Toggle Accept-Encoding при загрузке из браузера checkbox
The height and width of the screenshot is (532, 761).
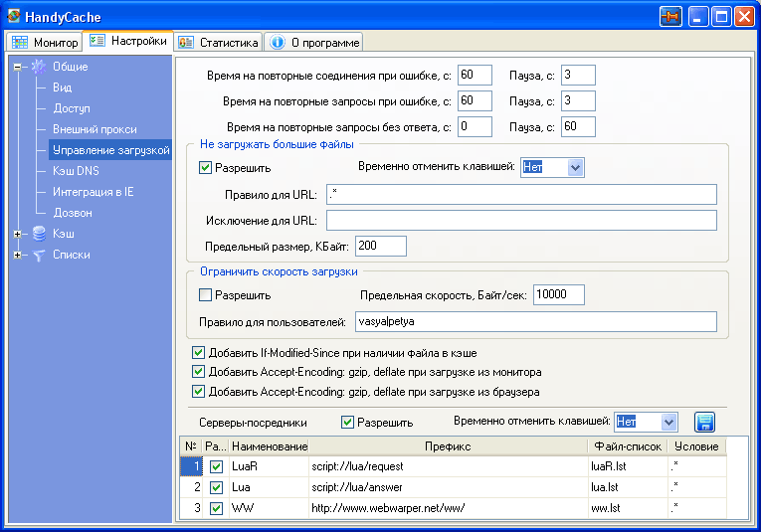198,392
